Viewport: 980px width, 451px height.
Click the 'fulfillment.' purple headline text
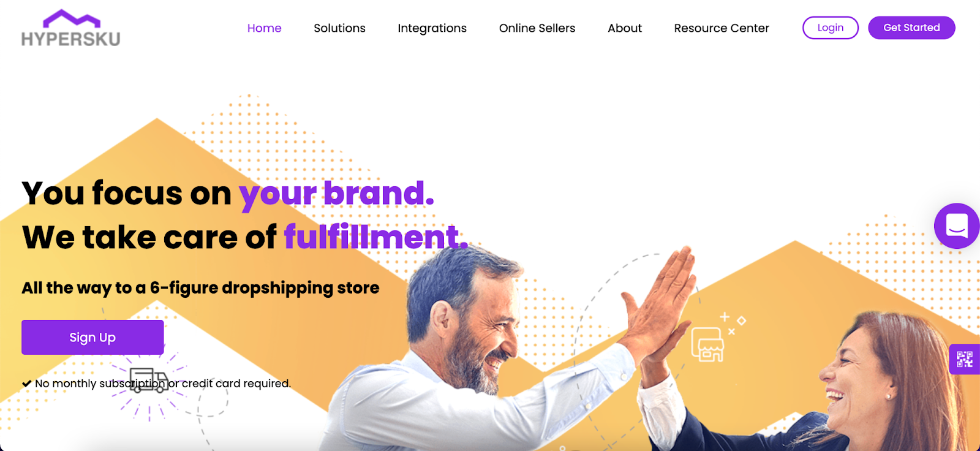point(376,237)
